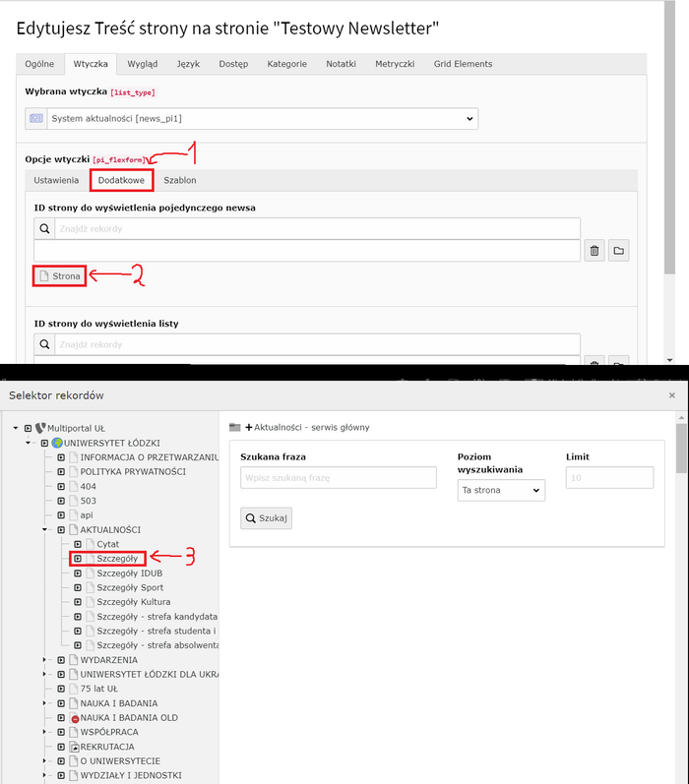Collapse the AKTUALNOŚCI tree node arrow
The image size is (689, 784).
tap(45, 529)
